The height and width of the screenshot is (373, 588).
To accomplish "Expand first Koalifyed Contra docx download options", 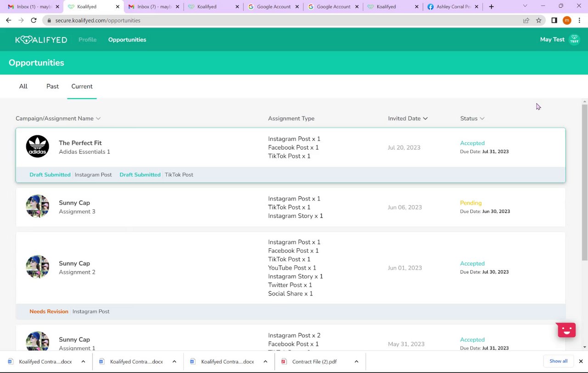I will coord(83,362).
